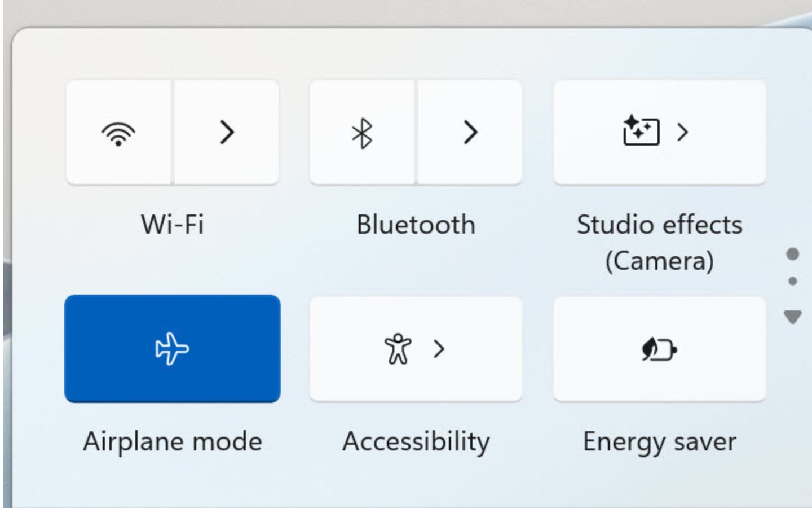
Task: Expand Accessibility options with the chevron
Action: pyautogui.click(x=439, y=349)
